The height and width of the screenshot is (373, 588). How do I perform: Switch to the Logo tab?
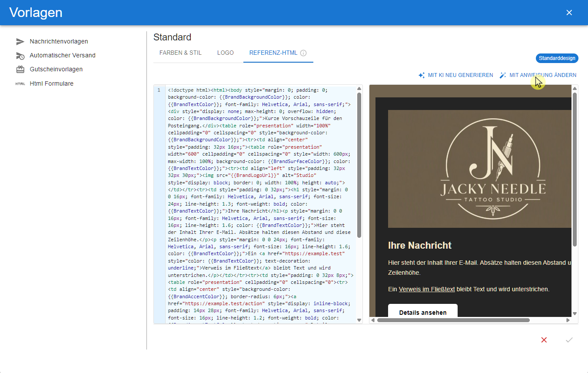point(226,53)
